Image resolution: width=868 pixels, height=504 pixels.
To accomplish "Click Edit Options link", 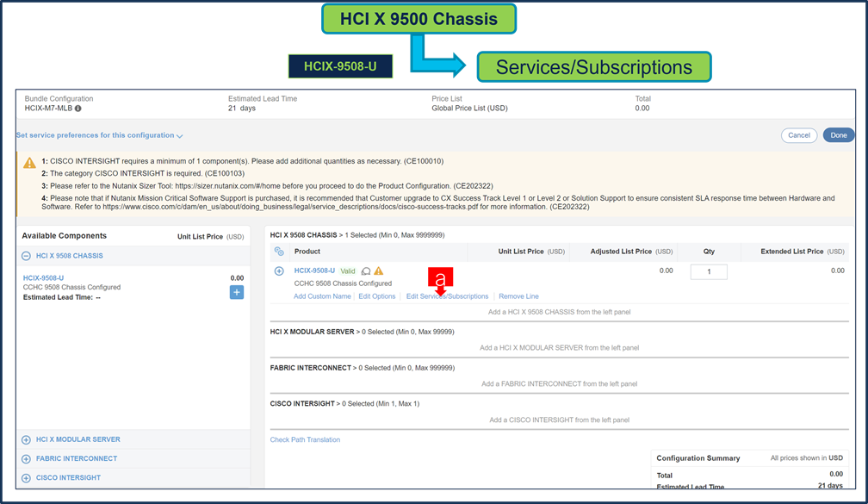I will pyautogui.click(x=377, y=296).
